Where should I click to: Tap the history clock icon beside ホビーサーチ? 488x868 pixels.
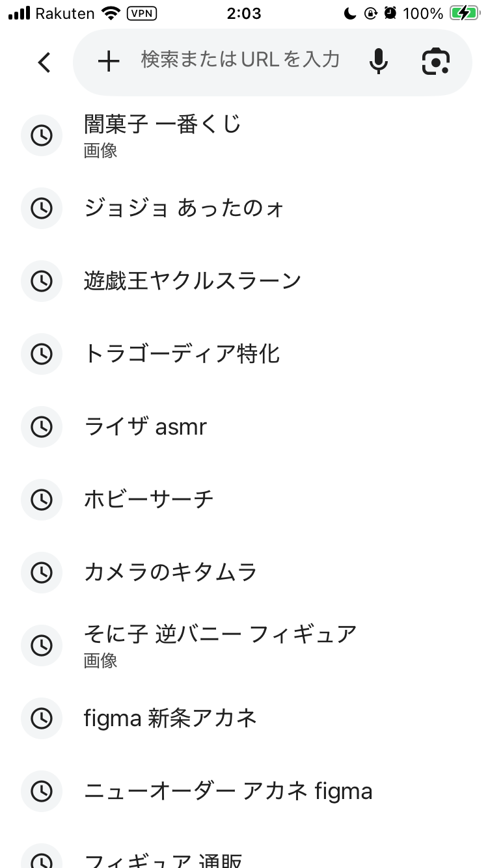[42, 500]
